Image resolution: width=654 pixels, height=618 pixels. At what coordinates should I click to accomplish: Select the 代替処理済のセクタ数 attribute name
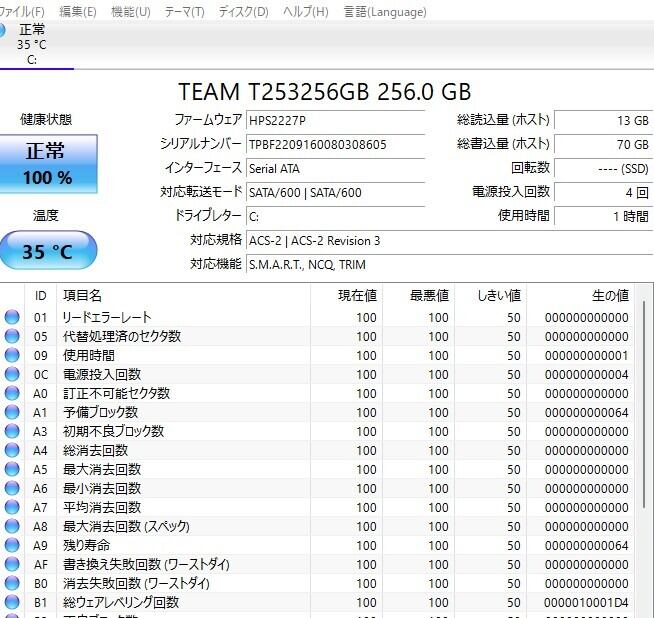pyautogui.click(x=122, y=336)
